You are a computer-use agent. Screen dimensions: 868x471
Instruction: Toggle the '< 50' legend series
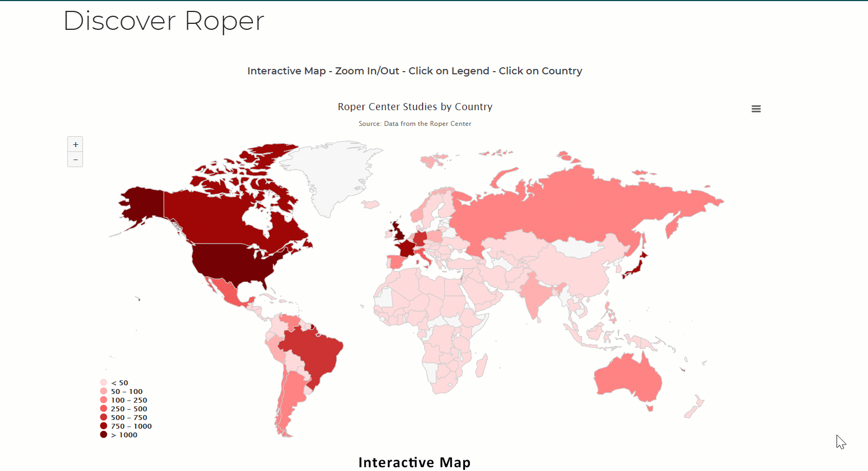tap(114, 383)
